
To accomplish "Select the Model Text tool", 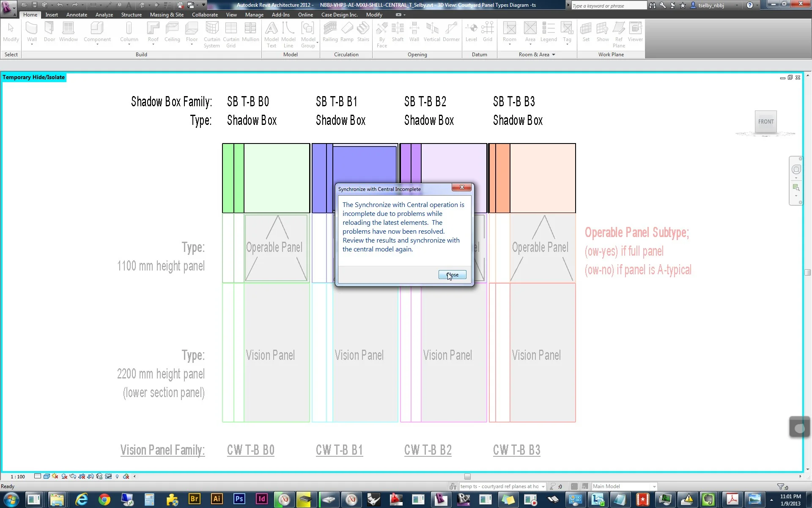I will click(x=271, y=35).
